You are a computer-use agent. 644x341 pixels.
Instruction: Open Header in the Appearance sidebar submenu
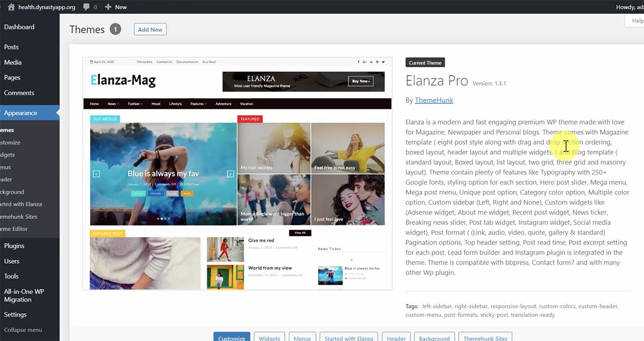point(6,179)
